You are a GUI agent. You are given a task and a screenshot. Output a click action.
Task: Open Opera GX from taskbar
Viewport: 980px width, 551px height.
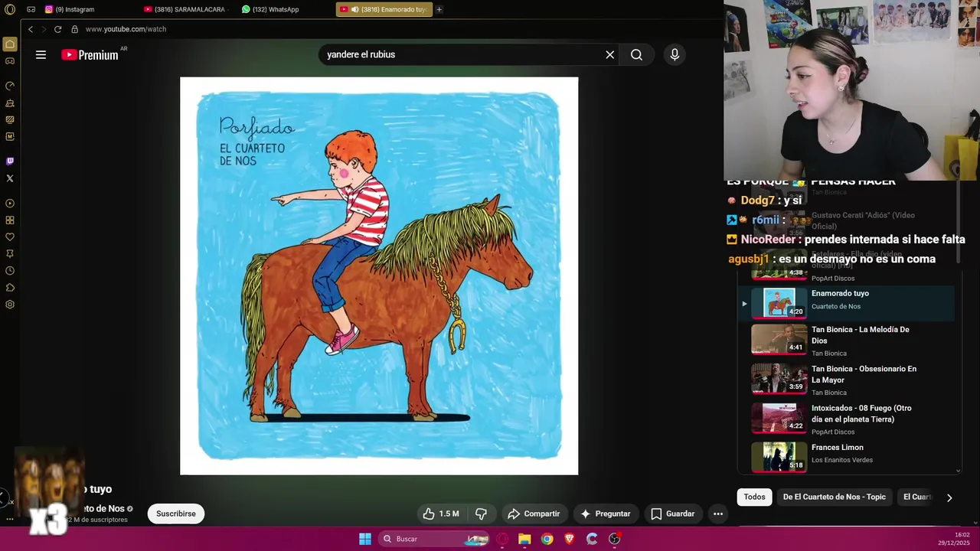click(x=502, y=539)
